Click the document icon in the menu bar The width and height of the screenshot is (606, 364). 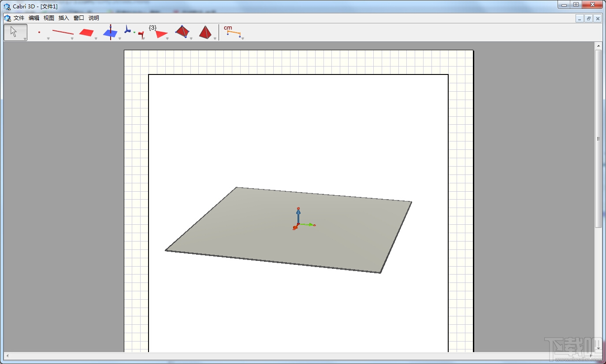(7, 18)
